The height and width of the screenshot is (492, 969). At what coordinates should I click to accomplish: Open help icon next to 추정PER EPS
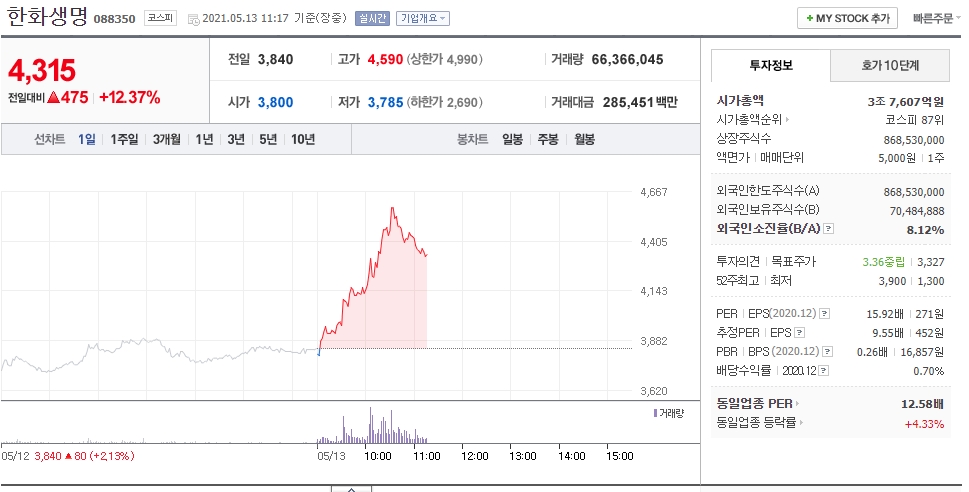(800, 333)
